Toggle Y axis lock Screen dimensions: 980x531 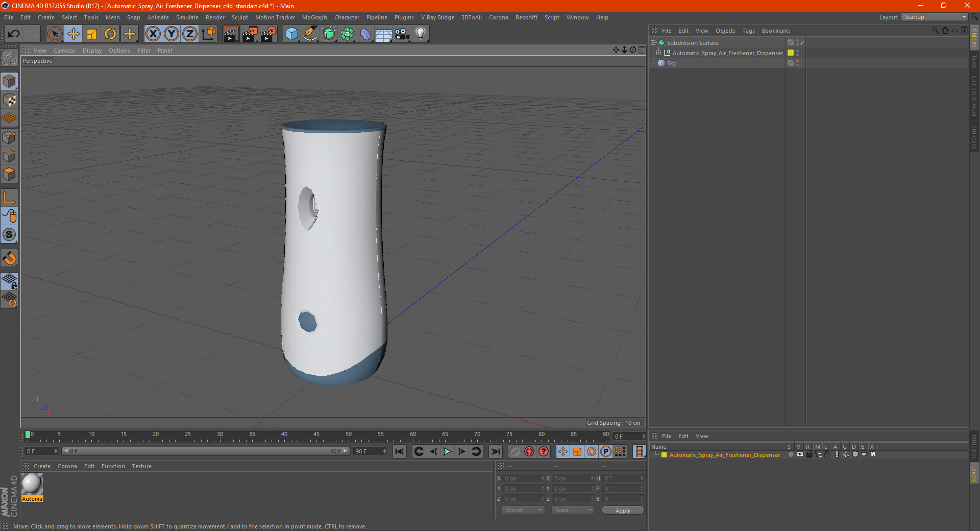tap(171, 34)
